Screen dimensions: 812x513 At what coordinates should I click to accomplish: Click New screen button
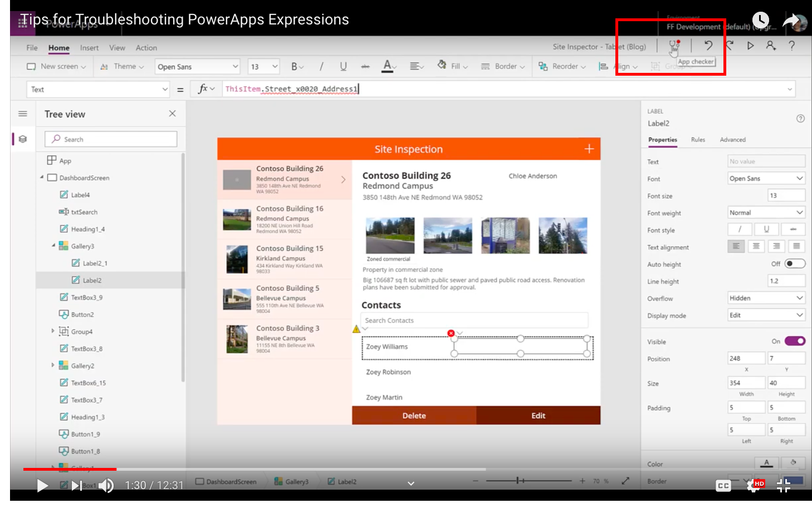[x=56, y=66]
